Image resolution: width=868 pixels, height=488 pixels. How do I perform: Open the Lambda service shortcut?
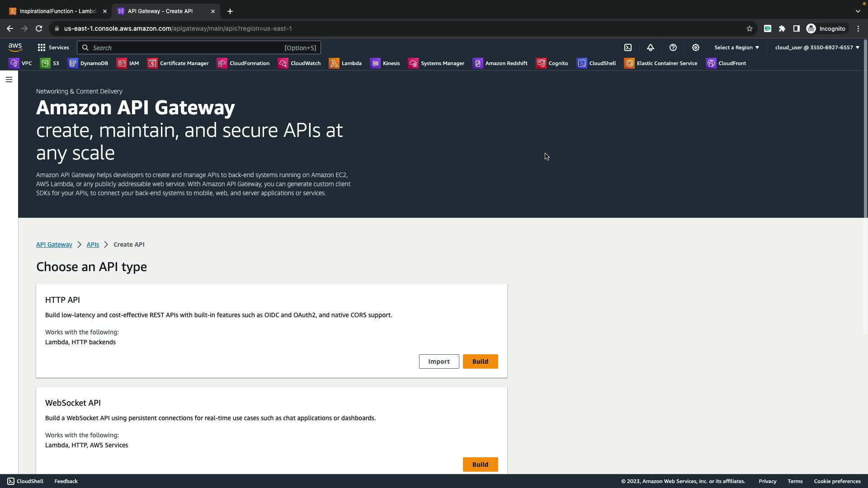coord(345,63)
